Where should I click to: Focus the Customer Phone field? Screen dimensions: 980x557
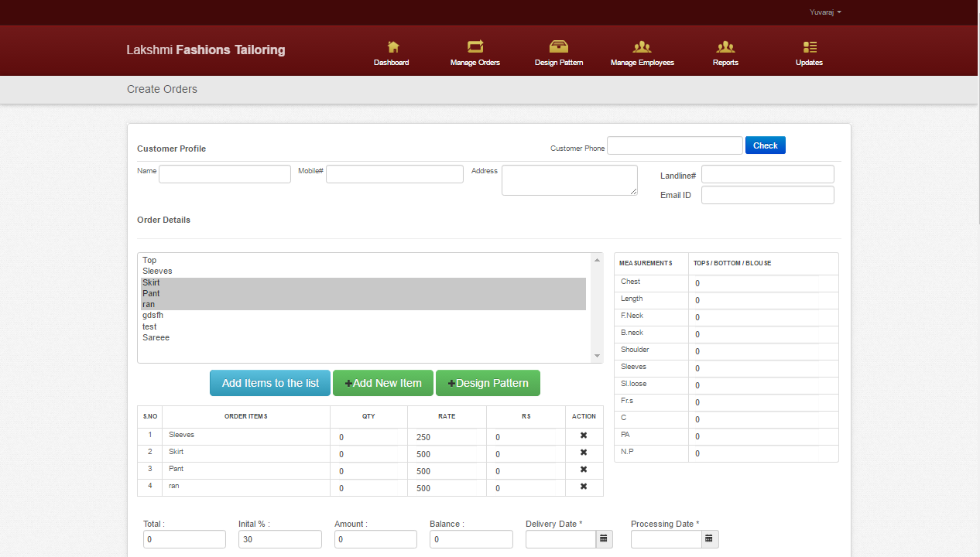click(675, 145)
